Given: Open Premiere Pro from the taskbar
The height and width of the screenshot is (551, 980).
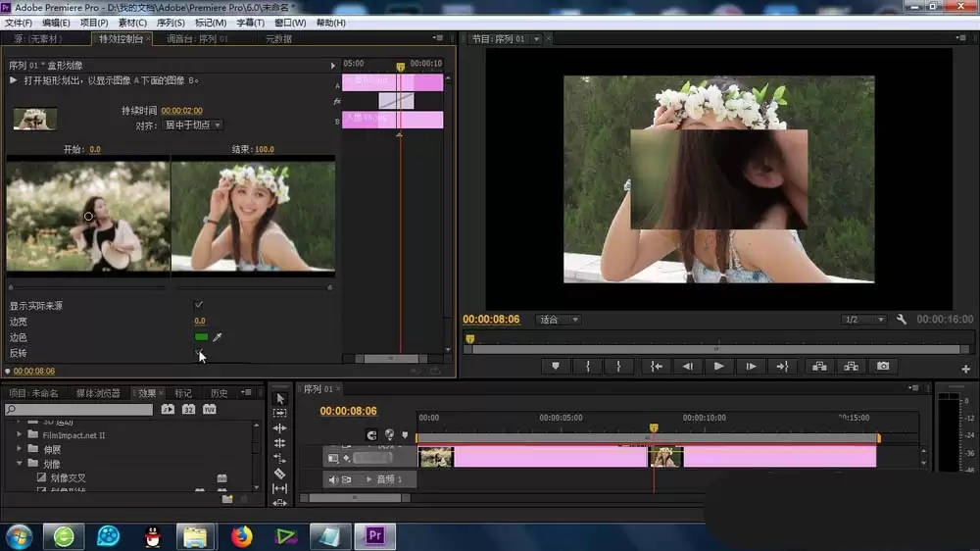Looking at the screenshot, I should point(375,536).
